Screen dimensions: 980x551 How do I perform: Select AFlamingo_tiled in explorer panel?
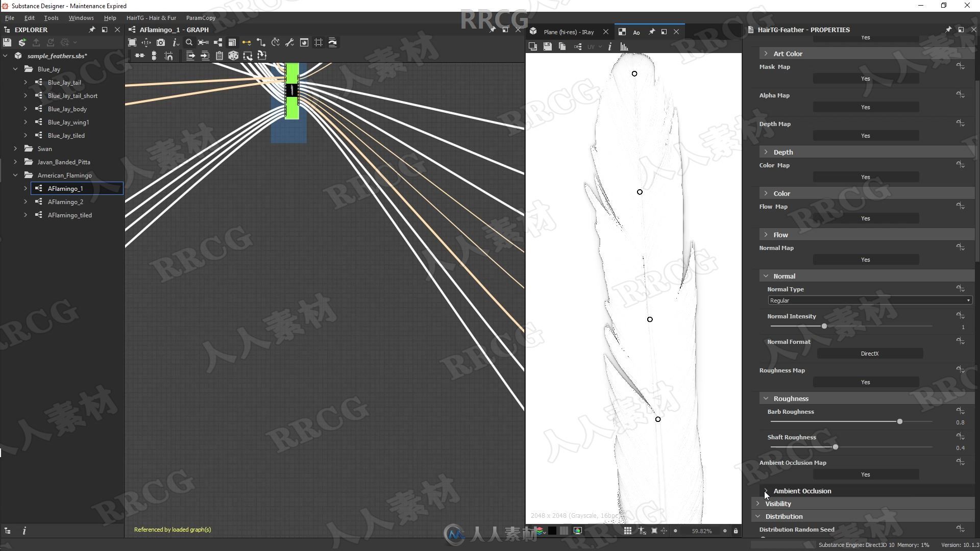coord(70,215)
